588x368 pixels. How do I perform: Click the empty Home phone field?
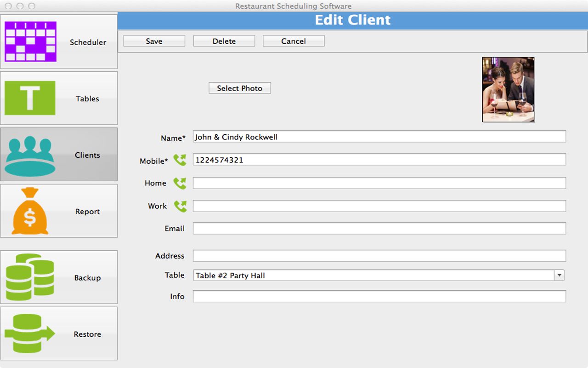(379, 183)
